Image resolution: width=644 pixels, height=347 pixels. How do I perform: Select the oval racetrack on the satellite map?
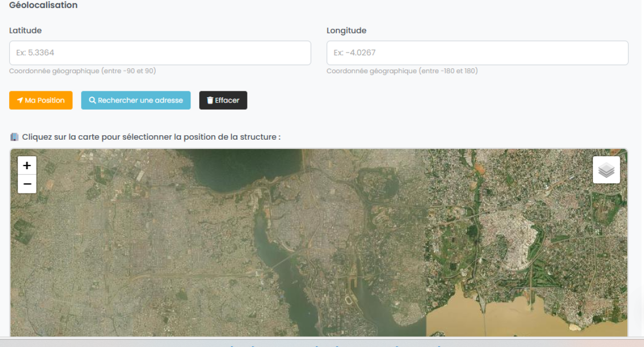348,299
